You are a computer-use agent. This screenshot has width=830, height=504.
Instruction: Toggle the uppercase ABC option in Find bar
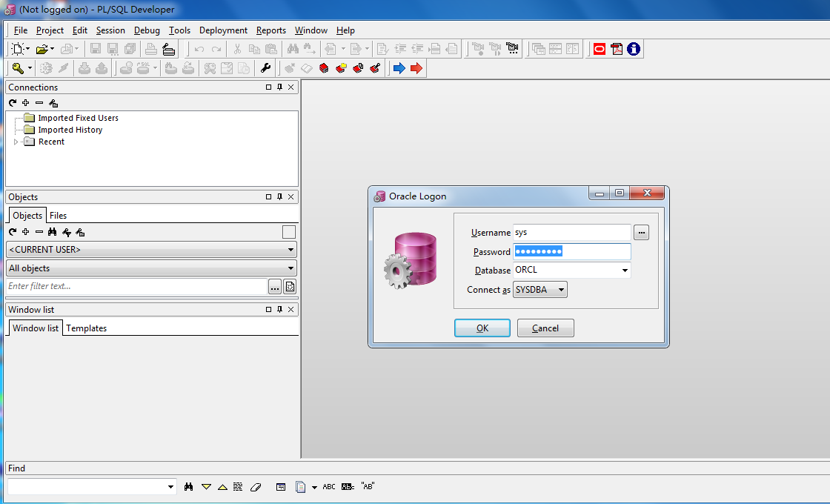[x=329, y=486]
